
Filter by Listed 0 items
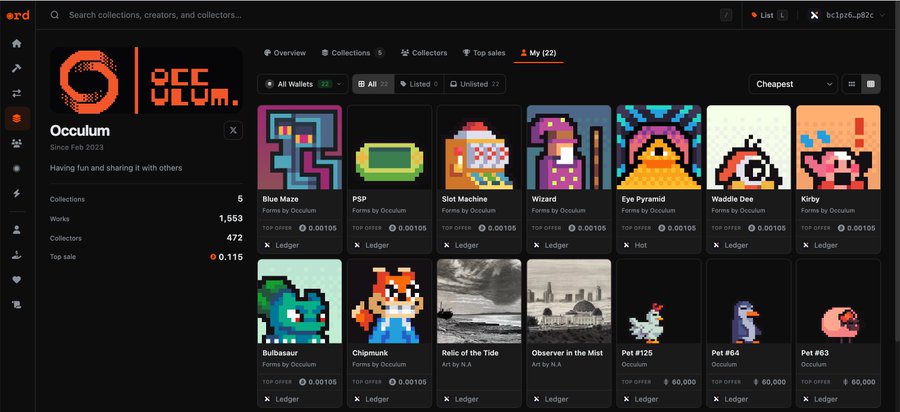point(419,84)
